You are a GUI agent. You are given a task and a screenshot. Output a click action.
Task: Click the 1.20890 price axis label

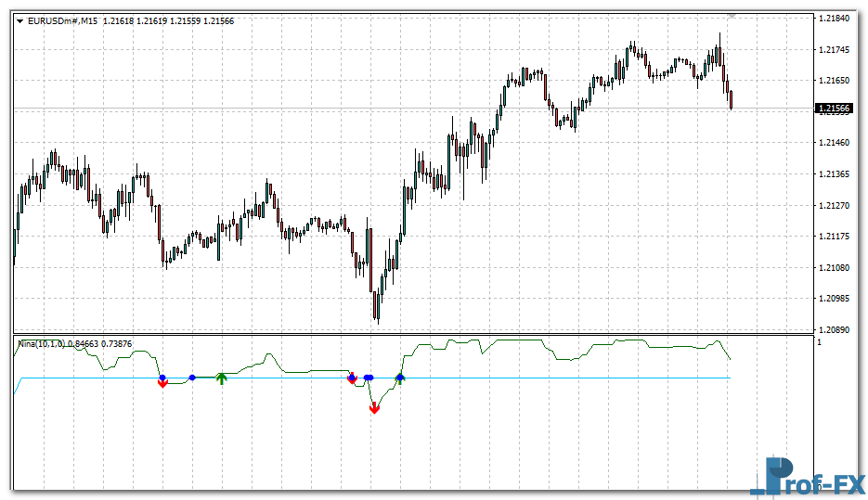[x=833, y=329]
